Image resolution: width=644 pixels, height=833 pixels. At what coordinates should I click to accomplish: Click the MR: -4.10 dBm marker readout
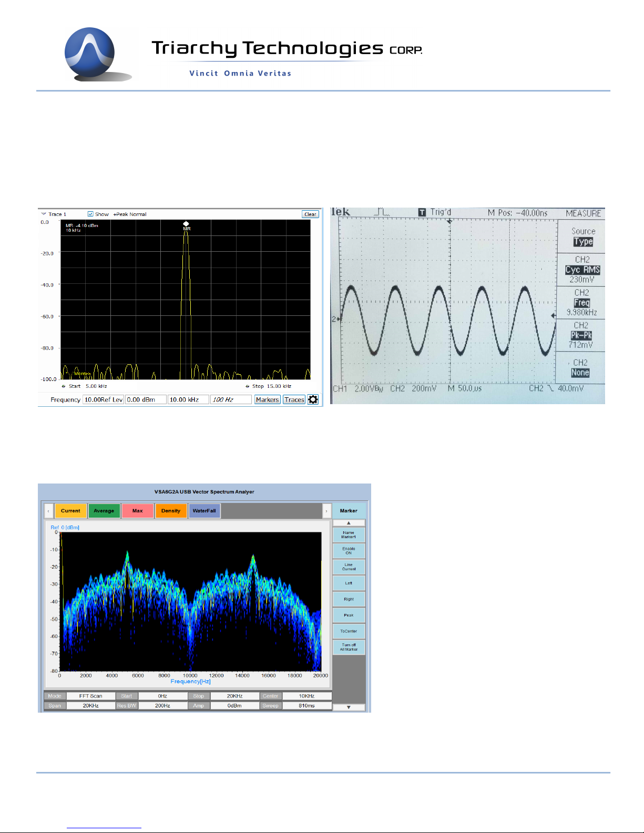tap(82, 225)
